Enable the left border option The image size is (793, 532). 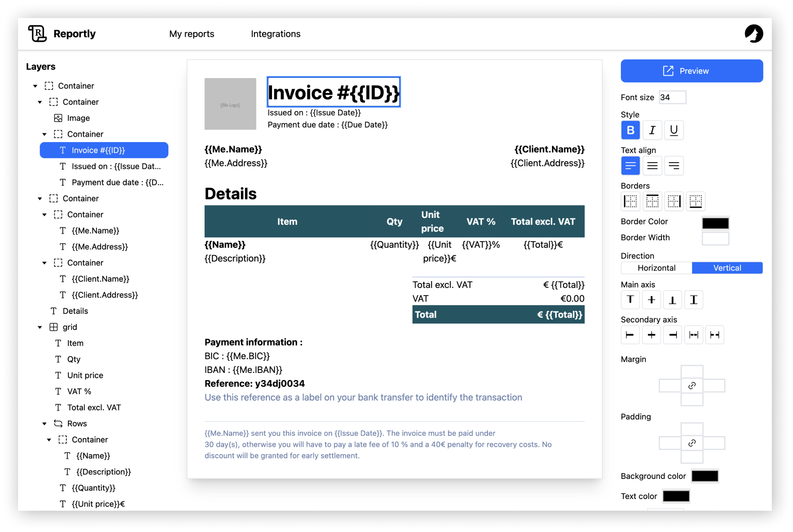630,201
